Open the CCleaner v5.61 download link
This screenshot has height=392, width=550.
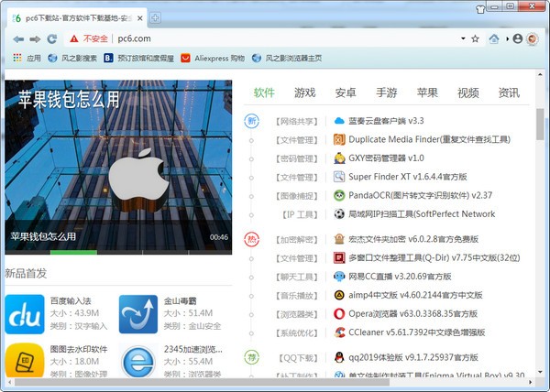pyautogui.click(x=417, y=332)
